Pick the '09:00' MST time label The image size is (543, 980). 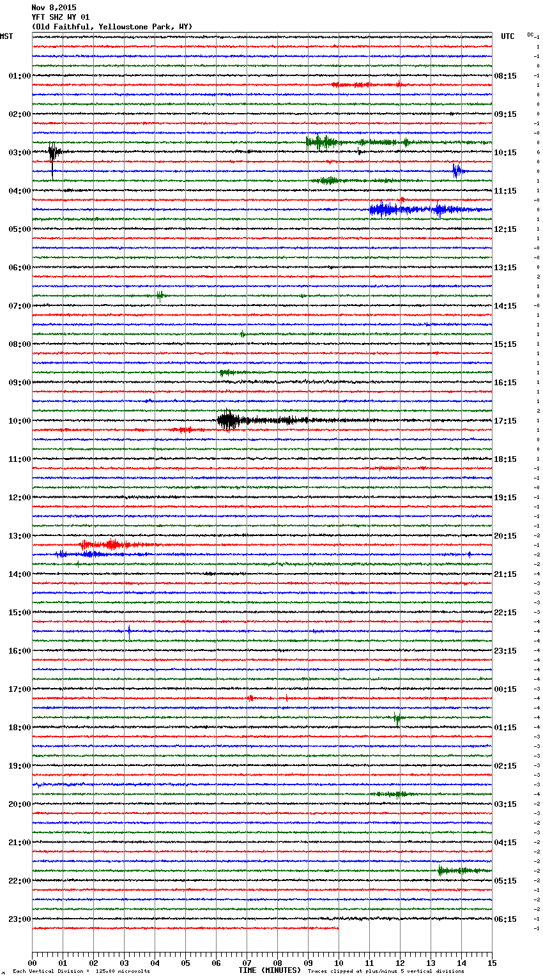20,383
